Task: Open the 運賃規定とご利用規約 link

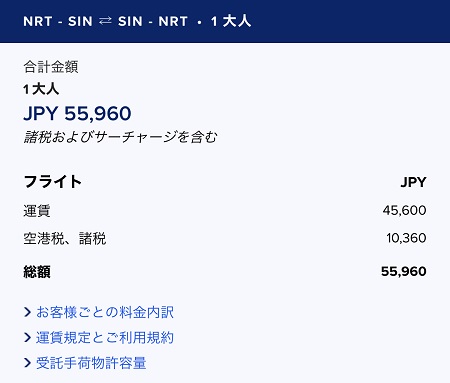Action: [105, 338]
